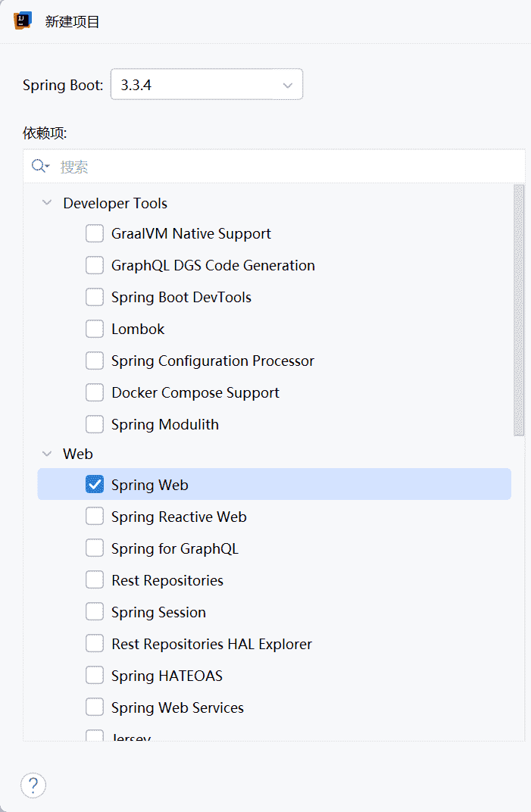Enable the Lombok dependency checkbox
The image size is (531, 812).
[95, 329]
